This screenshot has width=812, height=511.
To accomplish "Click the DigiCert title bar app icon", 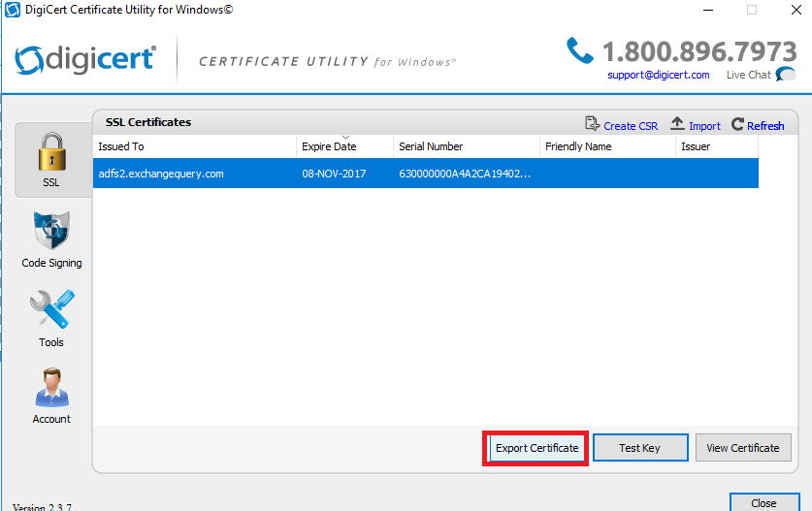I will click(x=12, y=10).
